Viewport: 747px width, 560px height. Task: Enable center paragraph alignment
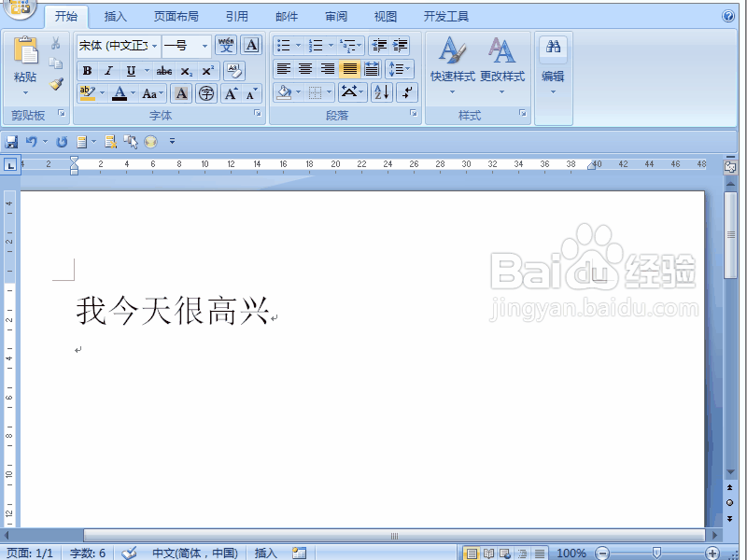(305, 66)
